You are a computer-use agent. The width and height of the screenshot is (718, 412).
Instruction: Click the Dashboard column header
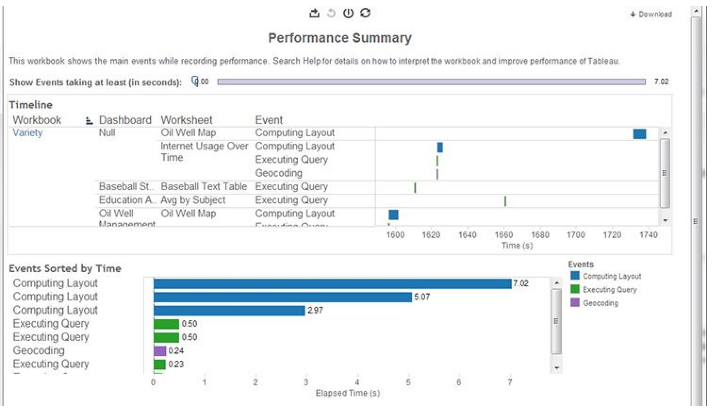[125, 120]
